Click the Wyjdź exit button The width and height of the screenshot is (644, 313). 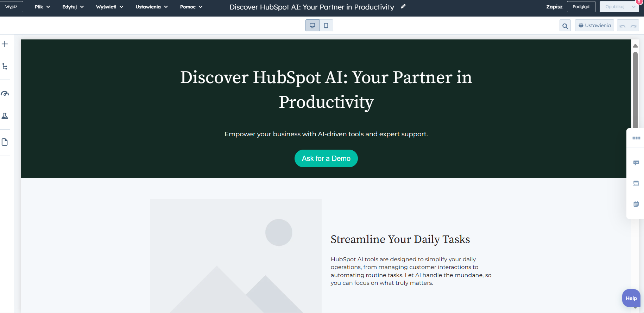coord(11,7)
